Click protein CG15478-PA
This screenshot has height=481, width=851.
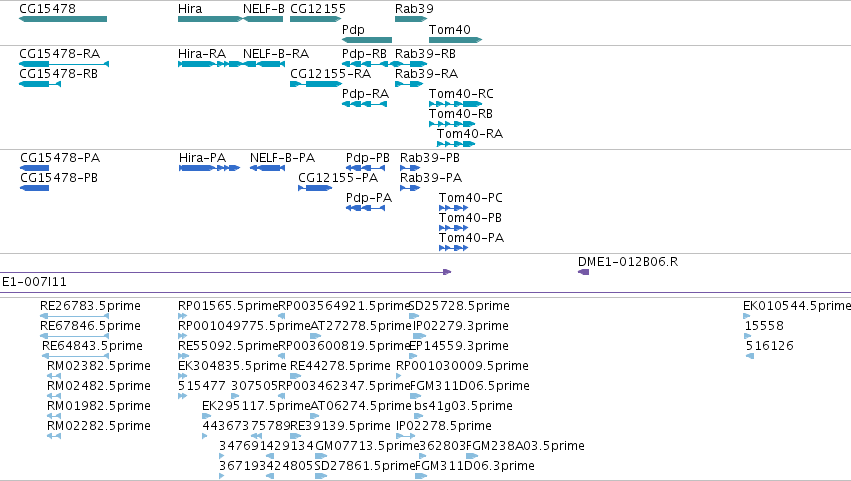point(34,168)
